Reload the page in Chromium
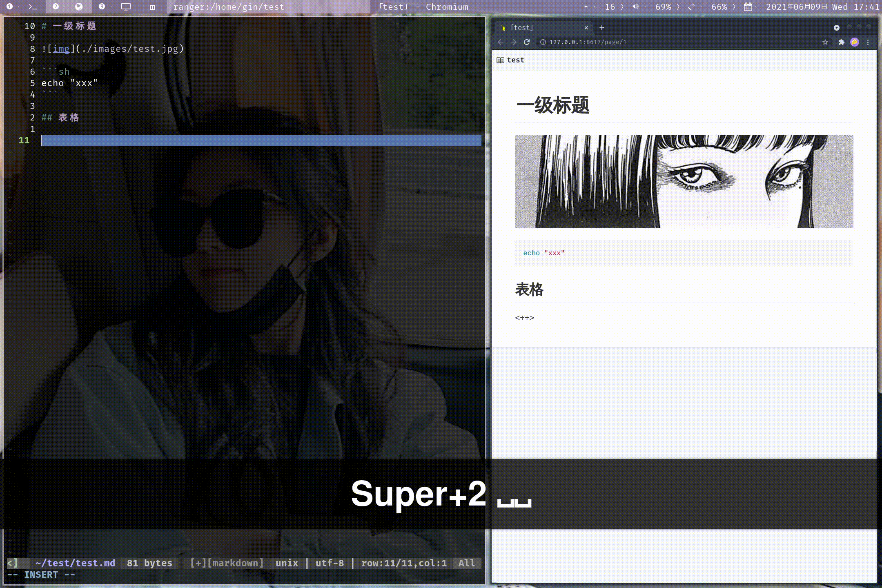Image resolution: width=882 pixels, height=588 pixels. coord(527,42)
